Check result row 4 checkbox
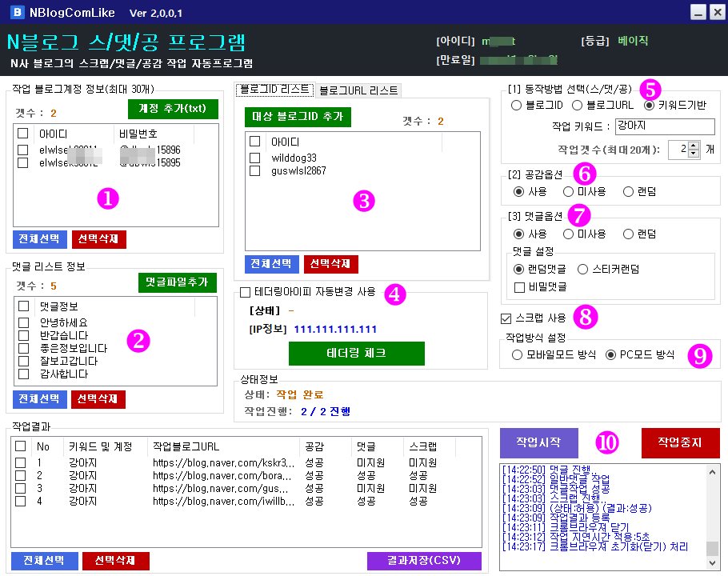This screenshot has width=728, height=576. [x=21, y=502]
